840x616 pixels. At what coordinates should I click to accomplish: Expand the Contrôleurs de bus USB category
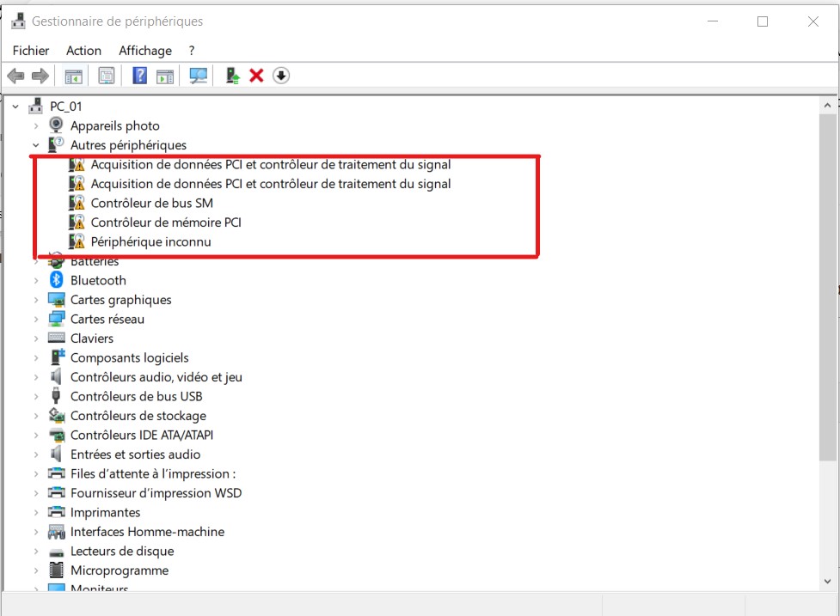coord(34,396)
